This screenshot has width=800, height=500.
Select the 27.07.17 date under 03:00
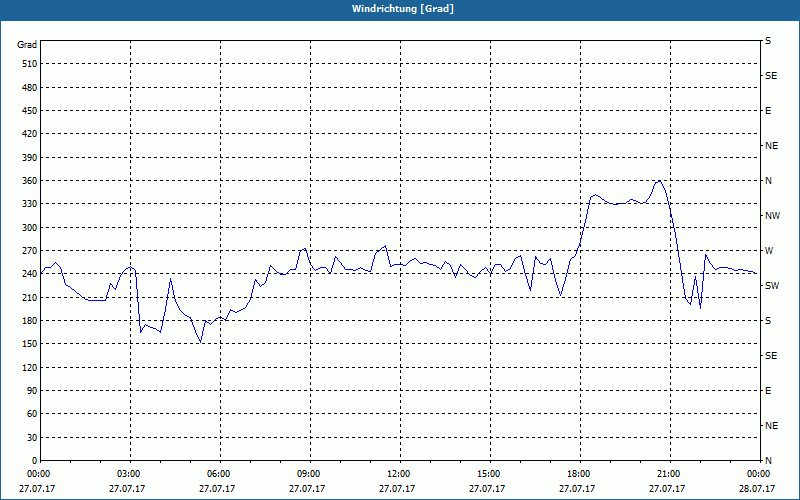127,489
